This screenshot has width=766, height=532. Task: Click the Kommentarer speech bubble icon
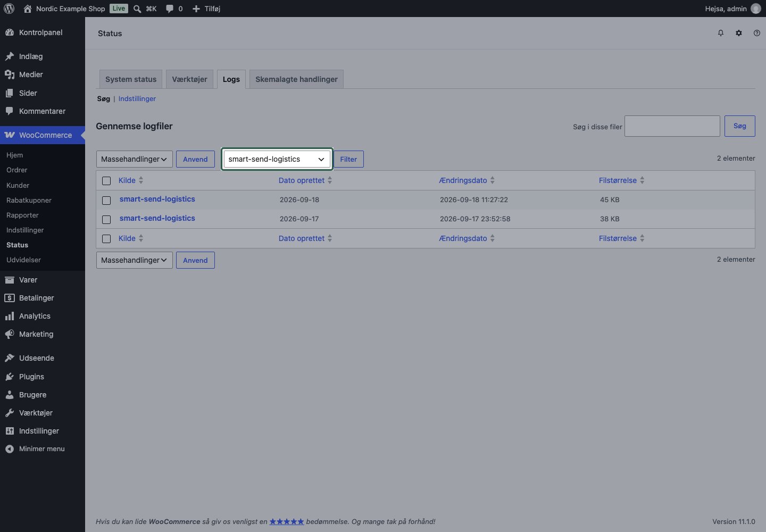10,111
